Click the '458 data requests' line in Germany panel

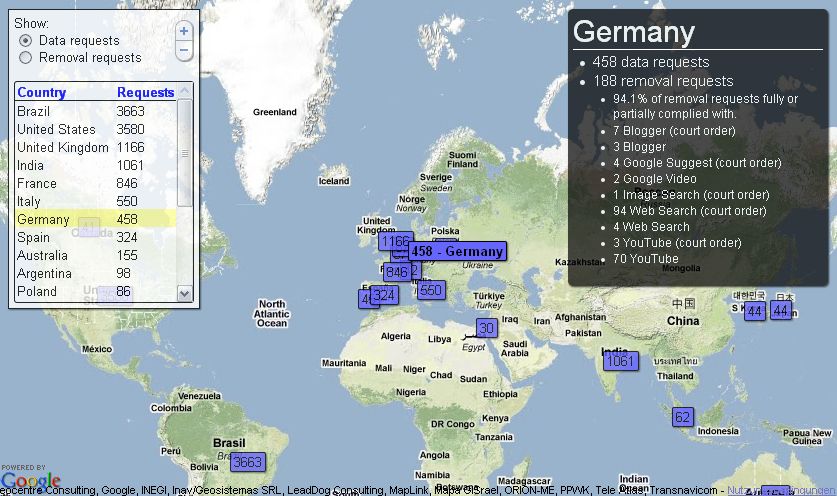651,62
